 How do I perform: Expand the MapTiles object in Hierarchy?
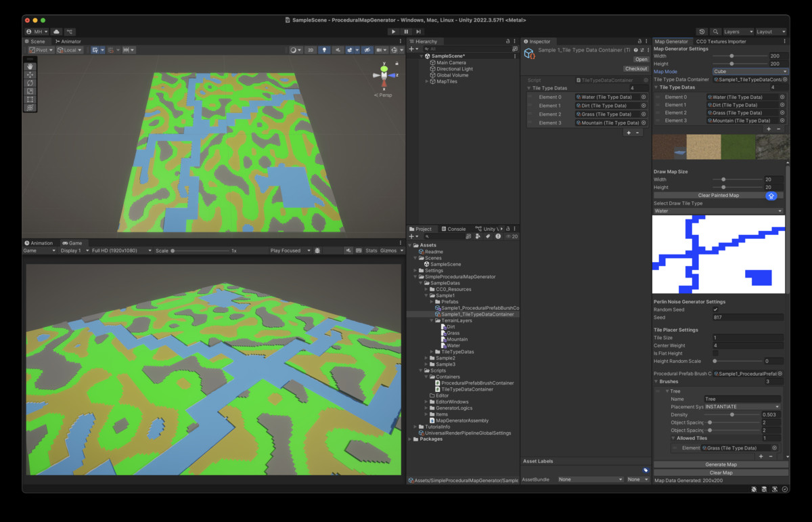pos(427,81)
